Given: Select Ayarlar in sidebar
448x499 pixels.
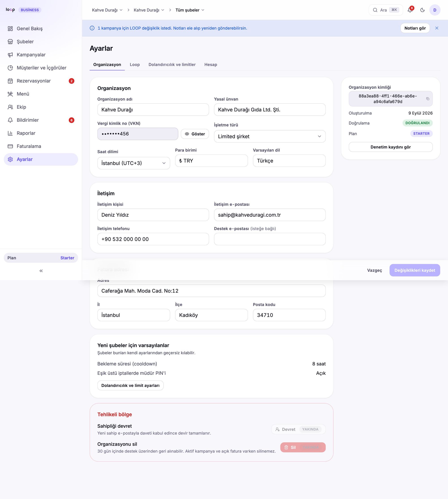Looking at the screenshot, I should pyautogui.click(x=41, y=159).
